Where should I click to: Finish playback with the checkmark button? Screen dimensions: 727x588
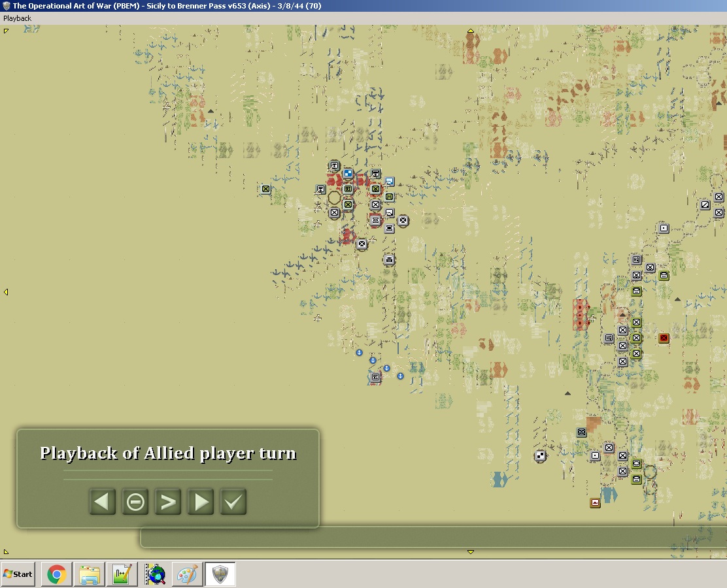click(x=233, y=502)
